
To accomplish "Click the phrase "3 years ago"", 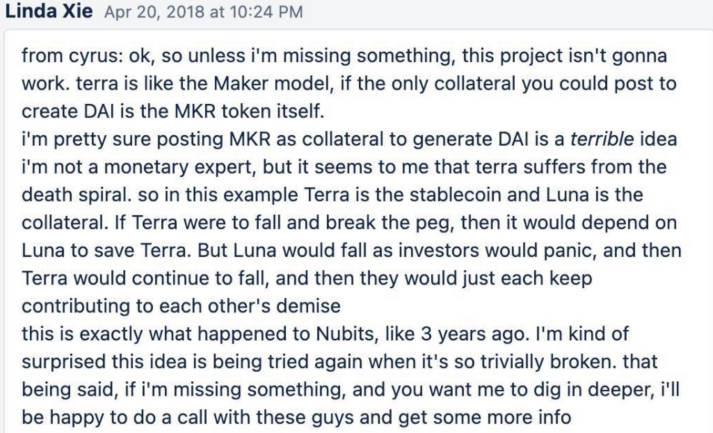I will point(473,334).
